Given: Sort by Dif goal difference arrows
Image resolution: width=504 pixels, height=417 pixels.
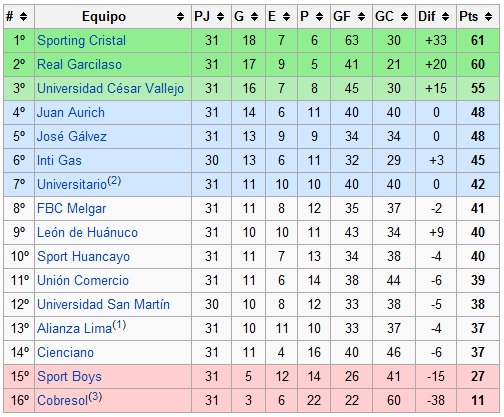Looking at the screenshot, I should [445, 16].
